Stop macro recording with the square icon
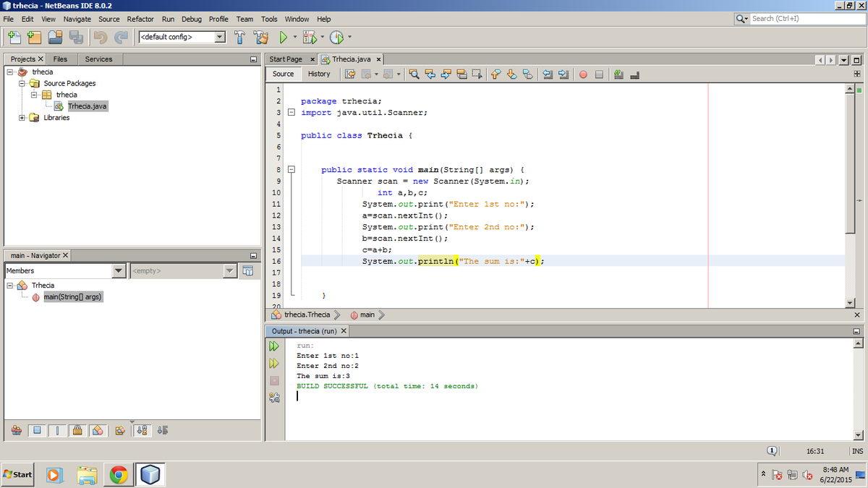This screenshot has height=488, width=868. click(x=599, y=74)
